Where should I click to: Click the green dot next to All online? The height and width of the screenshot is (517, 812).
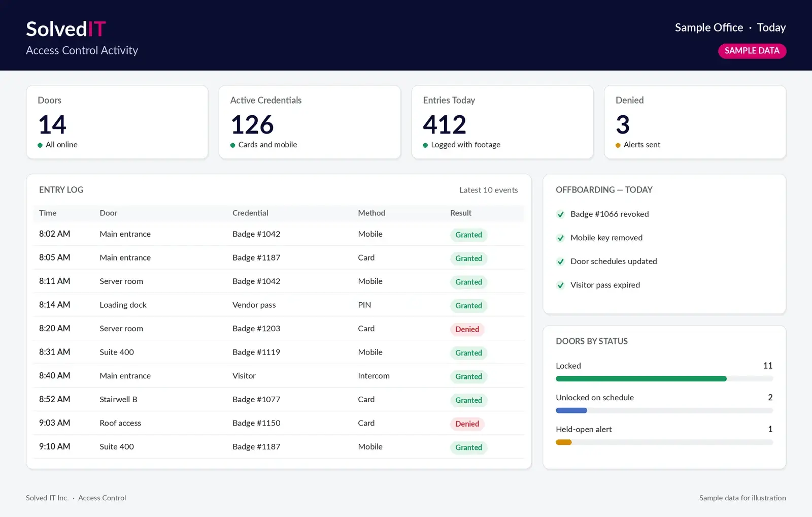click(40, 145)
